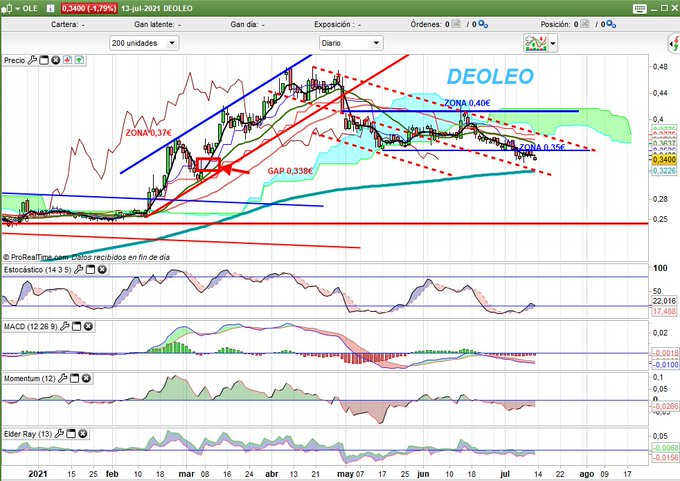Maximize the Precio price panel
Viewport: 680px width, 481px height.
(44, 60)
